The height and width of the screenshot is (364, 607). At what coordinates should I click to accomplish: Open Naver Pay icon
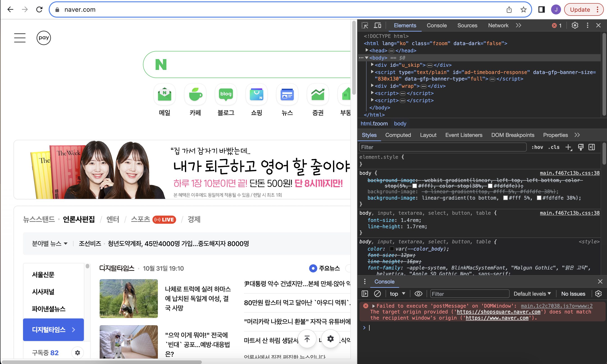(44, 38)
